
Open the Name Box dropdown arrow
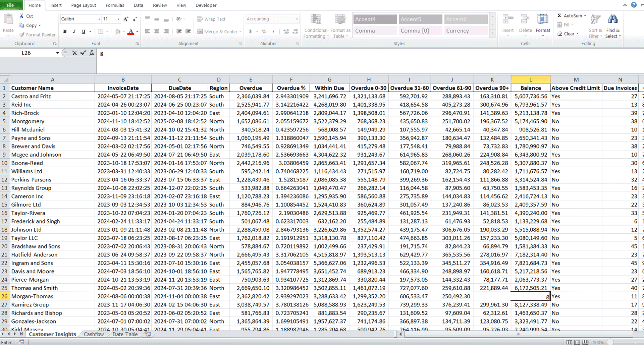(58, 53)
